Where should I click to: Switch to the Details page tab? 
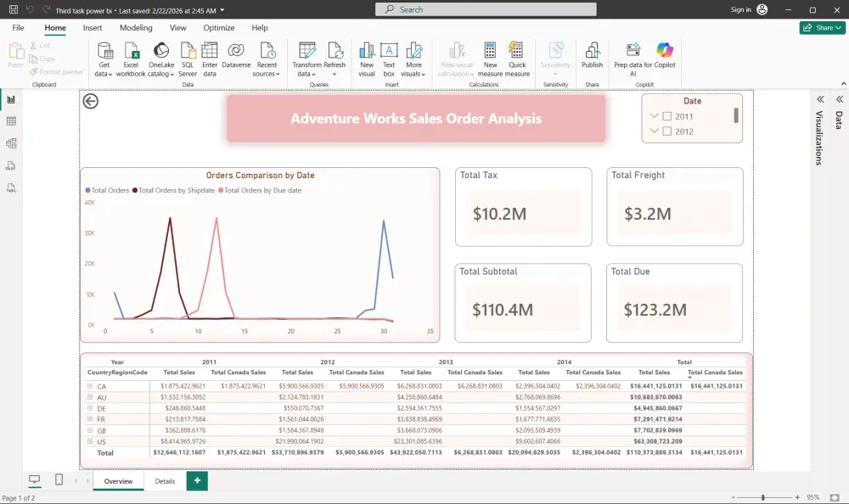pyautogui.click(x=165, y=481)
